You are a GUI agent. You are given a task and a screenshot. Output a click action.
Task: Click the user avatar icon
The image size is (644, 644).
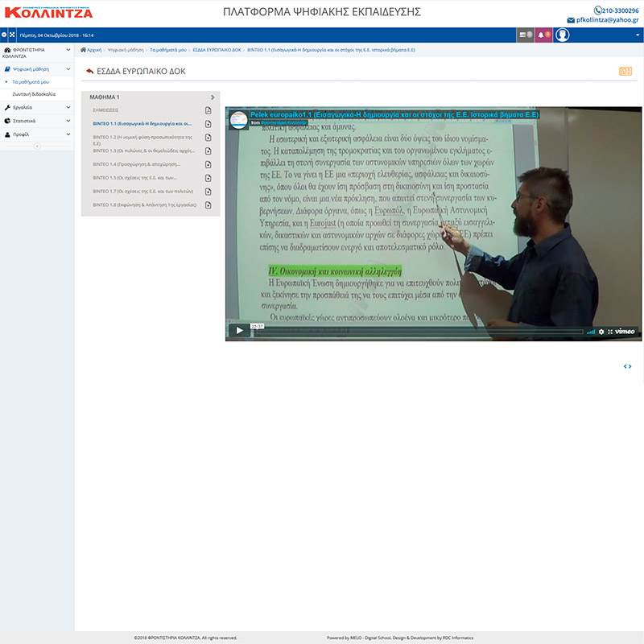point(562,35)
